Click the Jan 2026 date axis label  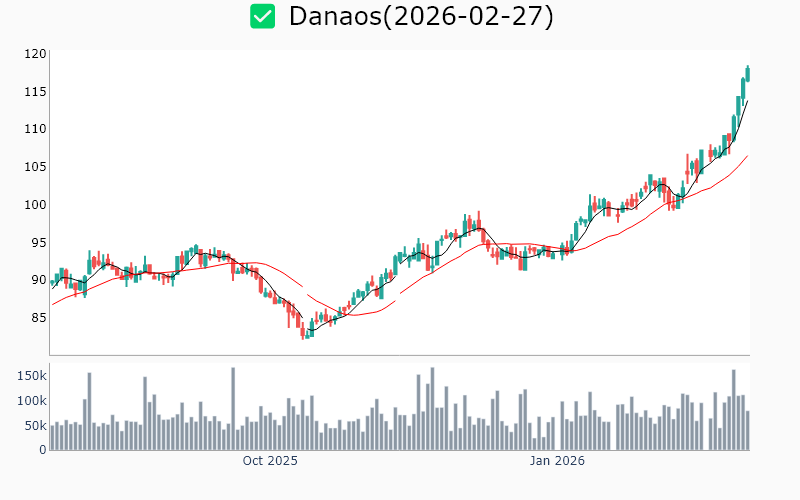click(x=557, y=461)
